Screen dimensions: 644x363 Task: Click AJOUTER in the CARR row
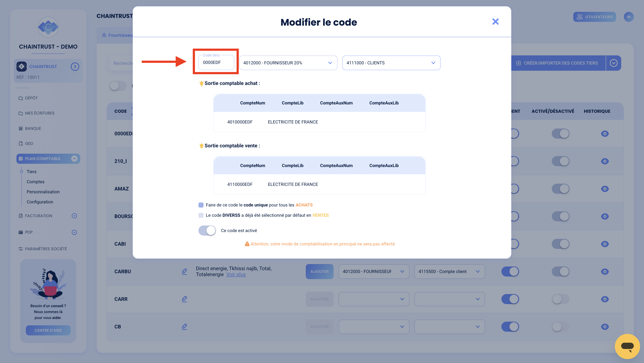(x=320, y=299)
